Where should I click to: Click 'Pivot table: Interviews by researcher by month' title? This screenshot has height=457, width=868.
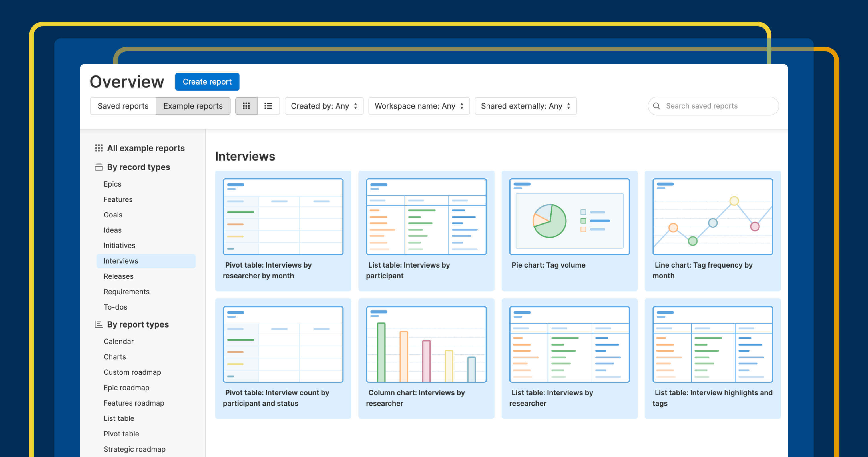pyautogui.click(x=267, y=270)
